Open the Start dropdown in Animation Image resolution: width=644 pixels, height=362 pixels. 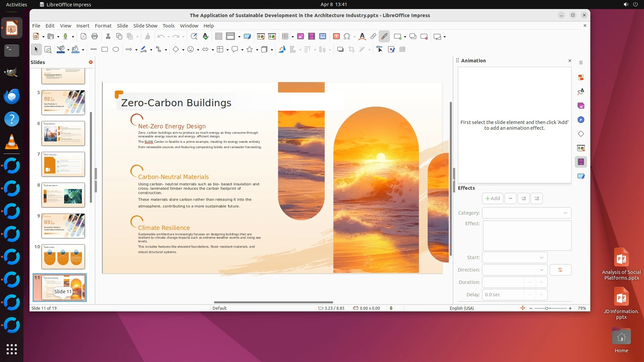515,258
